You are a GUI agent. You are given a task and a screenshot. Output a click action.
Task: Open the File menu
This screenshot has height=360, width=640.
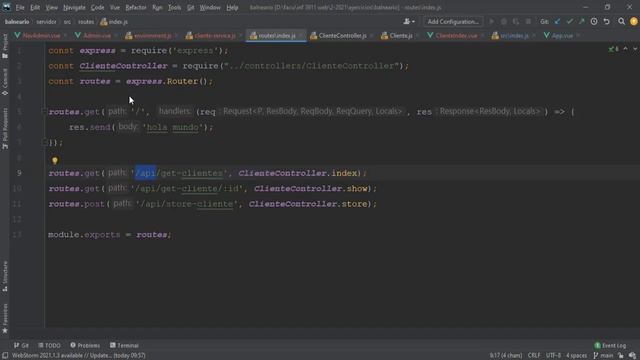click(x=20, y=7)
